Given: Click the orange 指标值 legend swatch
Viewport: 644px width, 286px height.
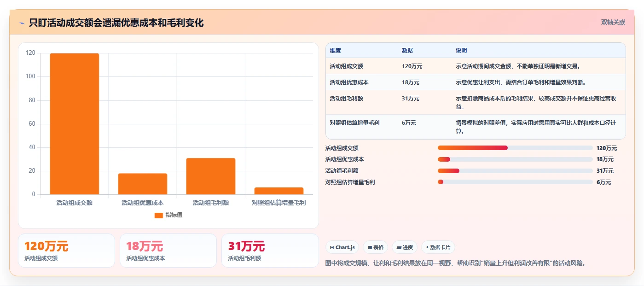Looking at the screenshot, I should (159, 215).
